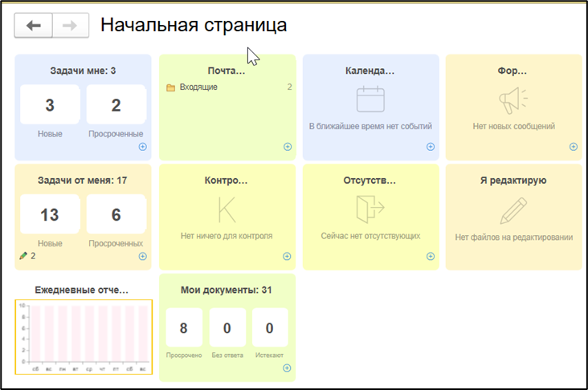
Task: Click the plus icon in Форум widget
Action: pyautogui.click(x=574, y=147)
